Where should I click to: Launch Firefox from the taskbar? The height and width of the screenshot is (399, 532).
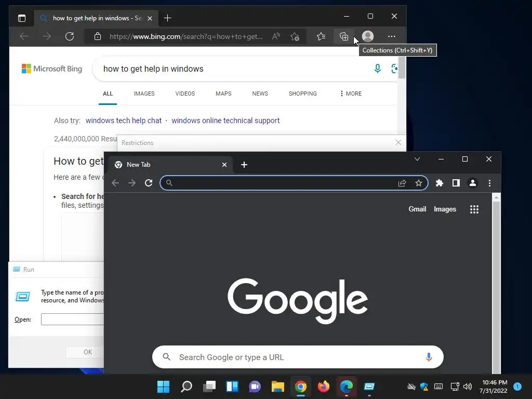pos(323,387)
